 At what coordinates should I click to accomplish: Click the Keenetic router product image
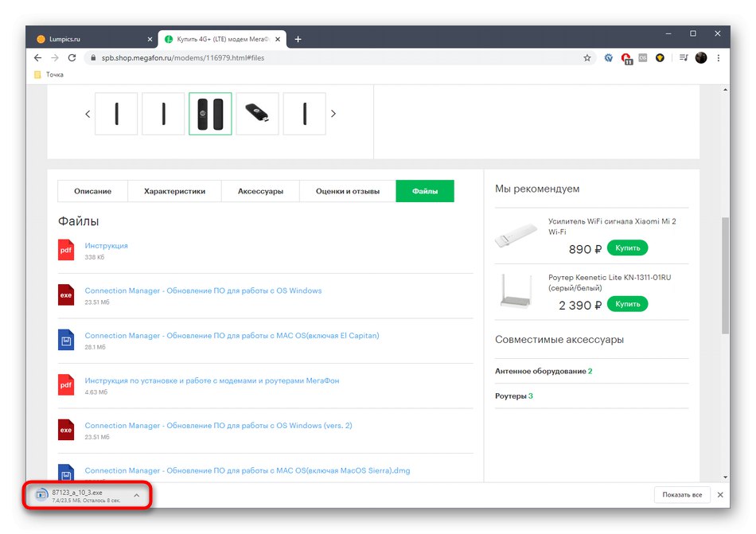coord(516,291)
